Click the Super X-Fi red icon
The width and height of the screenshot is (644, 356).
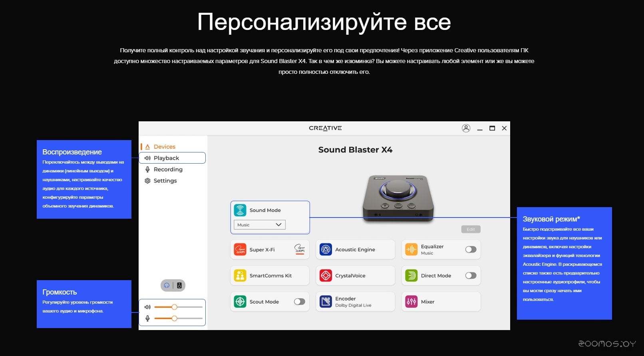[240, 249]
